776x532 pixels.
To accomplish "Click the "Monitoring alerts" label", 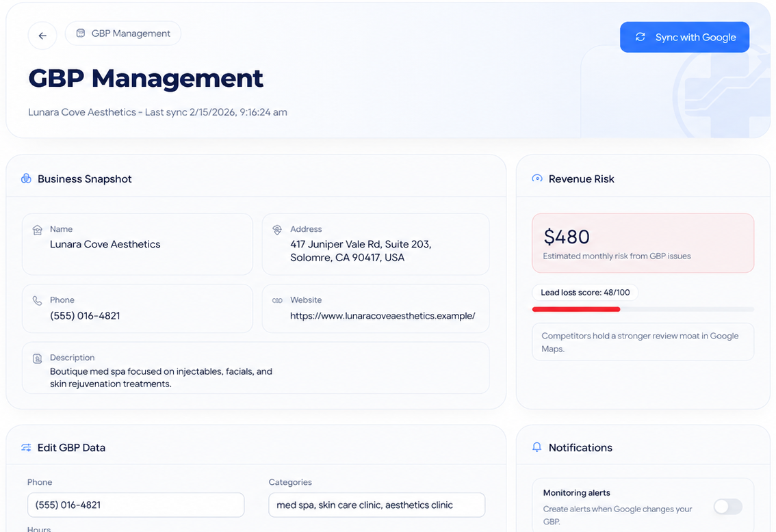I will (577, 492).
